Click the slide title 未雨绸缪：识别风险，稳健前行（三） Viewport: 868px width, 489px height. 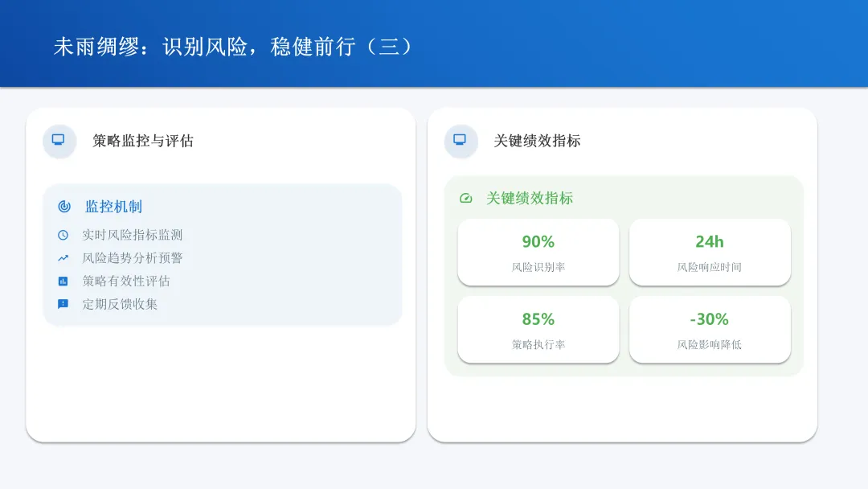(x=234, y=47)
